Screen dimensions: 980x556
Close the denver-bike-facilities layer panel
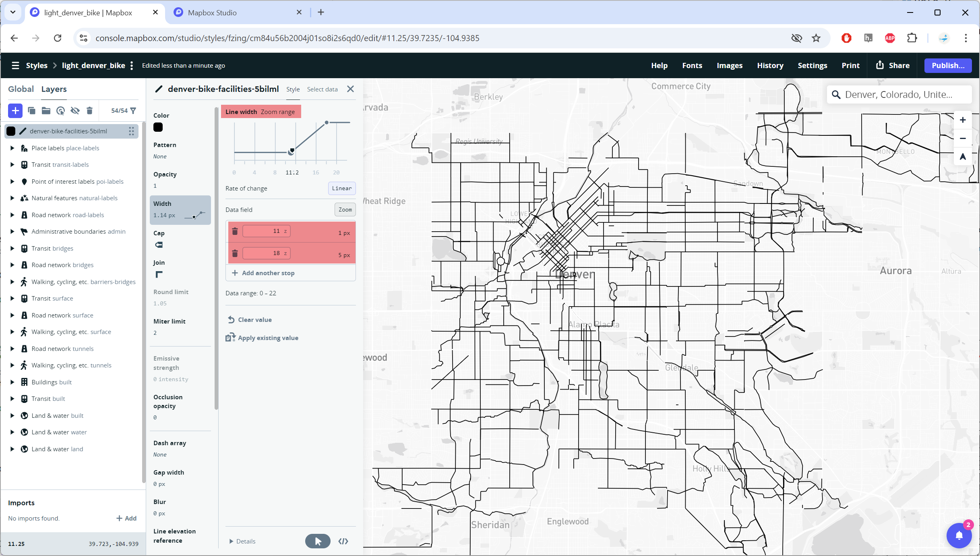pos(350,89)
